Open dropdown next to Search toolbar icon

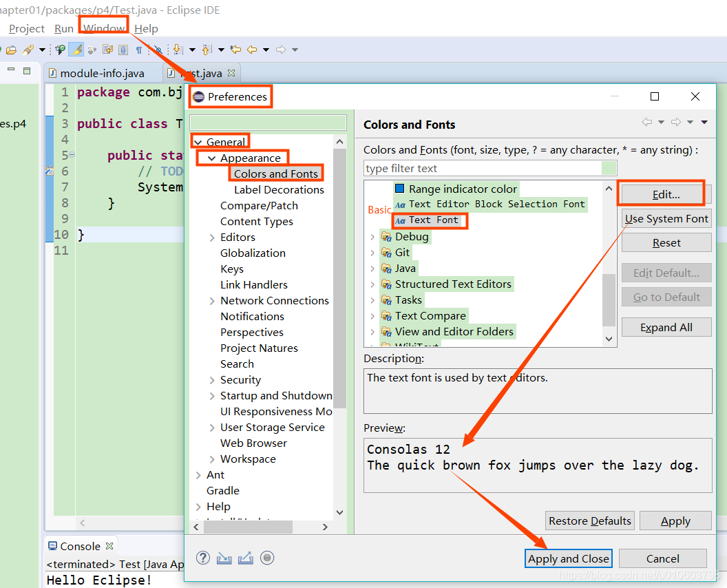click(42, 50)
